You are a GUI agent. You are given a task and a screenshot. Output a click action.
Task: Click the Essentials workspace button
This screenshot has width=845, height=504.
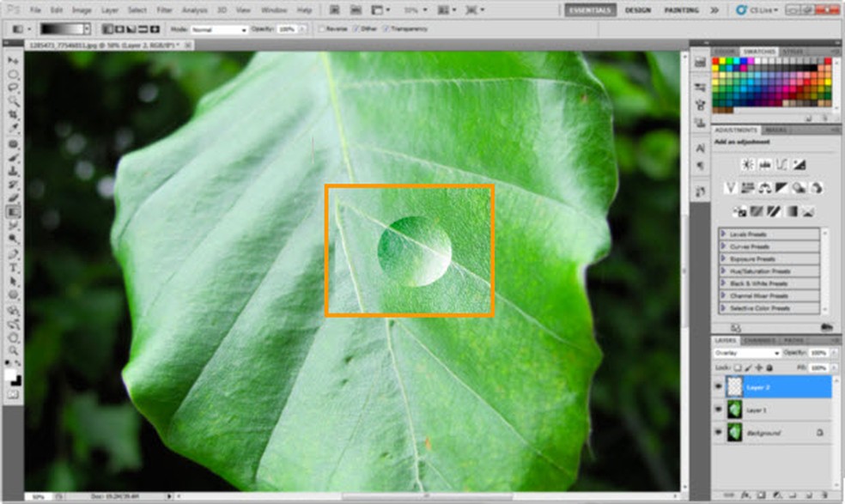(x=590, y=10)
